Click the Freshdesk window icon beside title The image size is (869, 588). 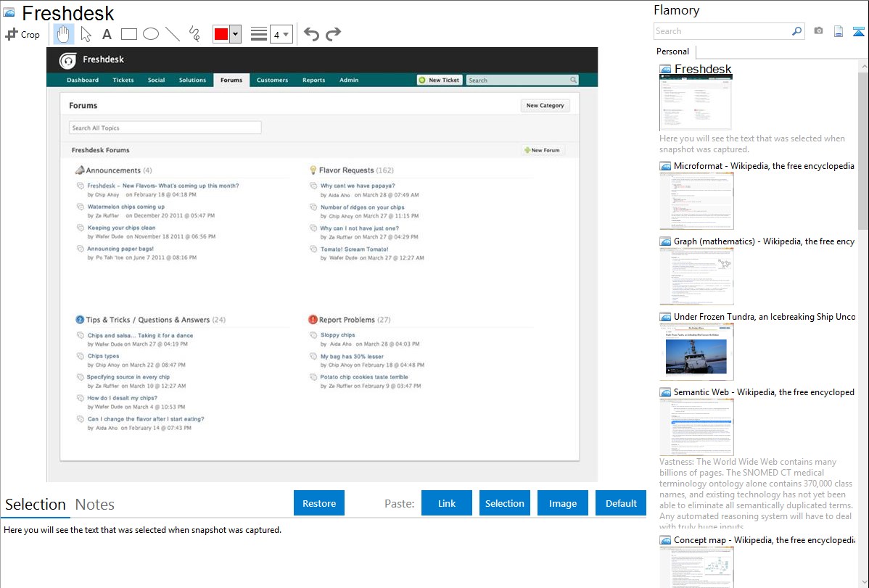[x=9, y=12]
